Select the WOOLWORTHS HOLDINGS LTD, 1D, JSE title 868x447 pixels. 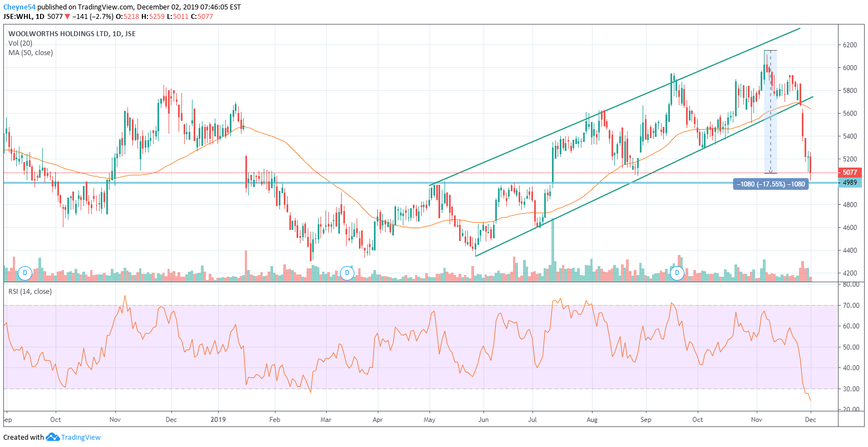(72, 34)
